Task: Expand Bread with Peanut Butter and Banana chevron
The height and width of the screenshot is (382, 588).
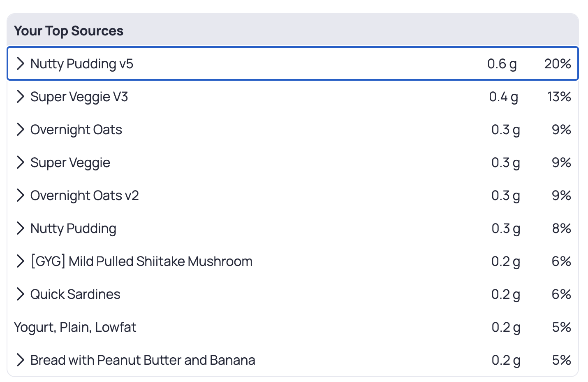Action: [20, 360]
